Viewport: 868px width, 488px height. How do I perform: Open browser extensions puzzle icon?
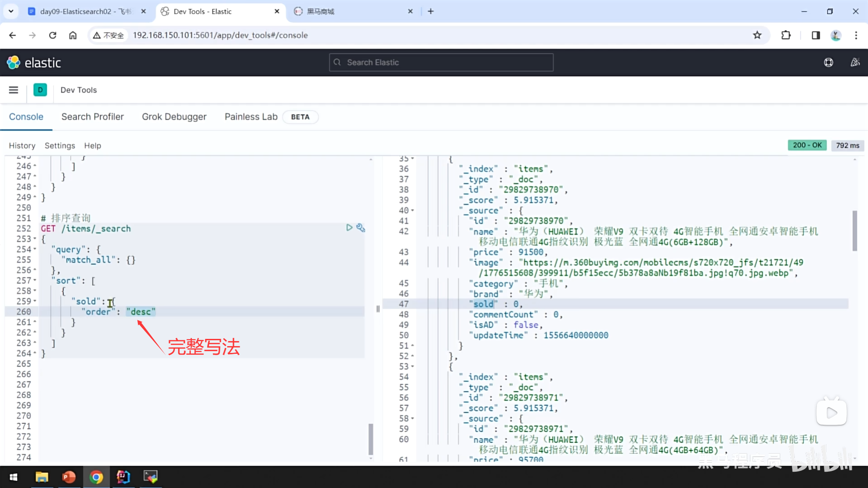[x=786, y=35]
